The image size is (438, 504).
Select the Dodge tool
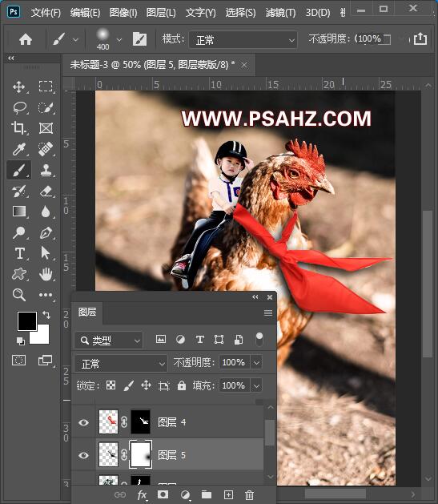(19, 232)
